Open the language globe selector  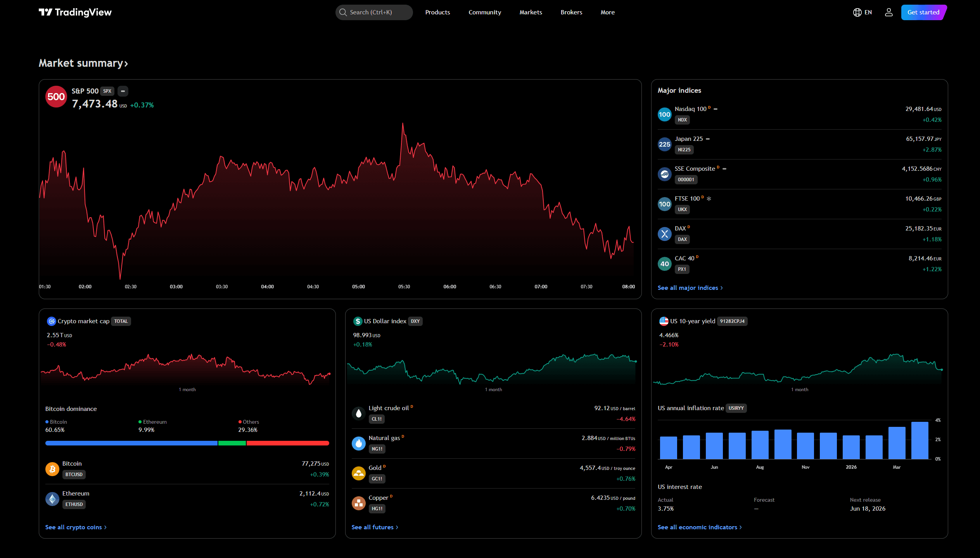857,12
